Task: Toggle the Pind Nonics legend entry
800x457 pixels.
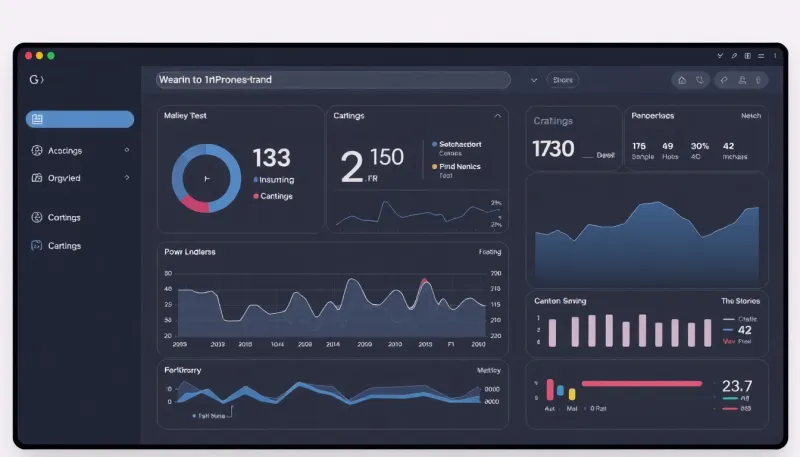Action: click(x=456, y=166)
